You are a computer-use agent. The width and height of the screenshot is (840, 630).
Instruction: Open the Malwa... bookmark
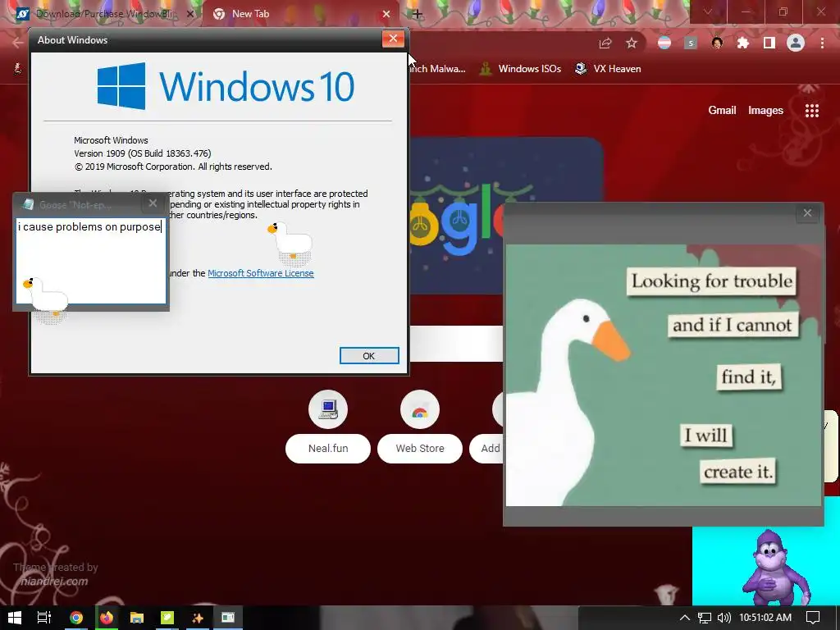coord(436,69)
